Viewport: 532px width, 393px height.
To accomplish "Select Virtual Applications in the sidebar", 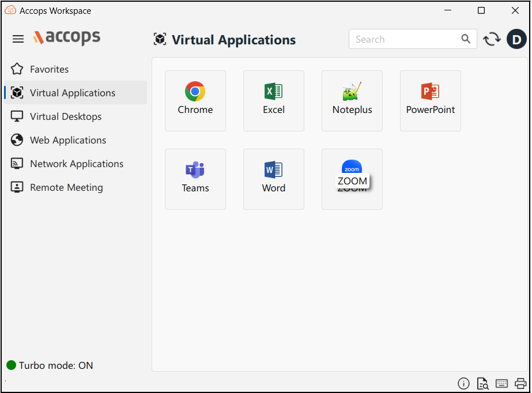I will click(x=76, y=93).
